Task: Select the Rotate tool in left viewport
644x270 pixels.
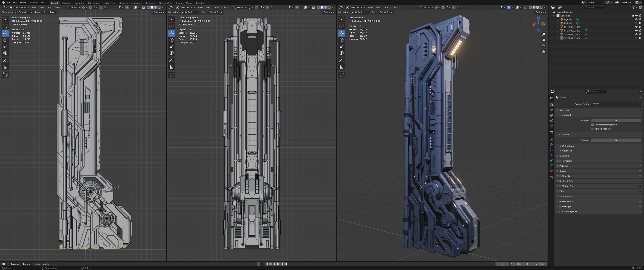Action: pos(5,40)
